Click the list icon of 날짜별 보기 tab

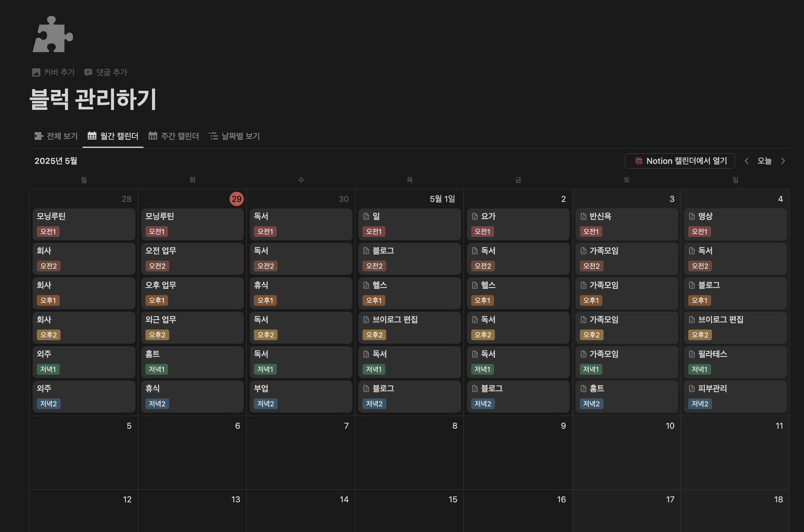coord(213,136)
